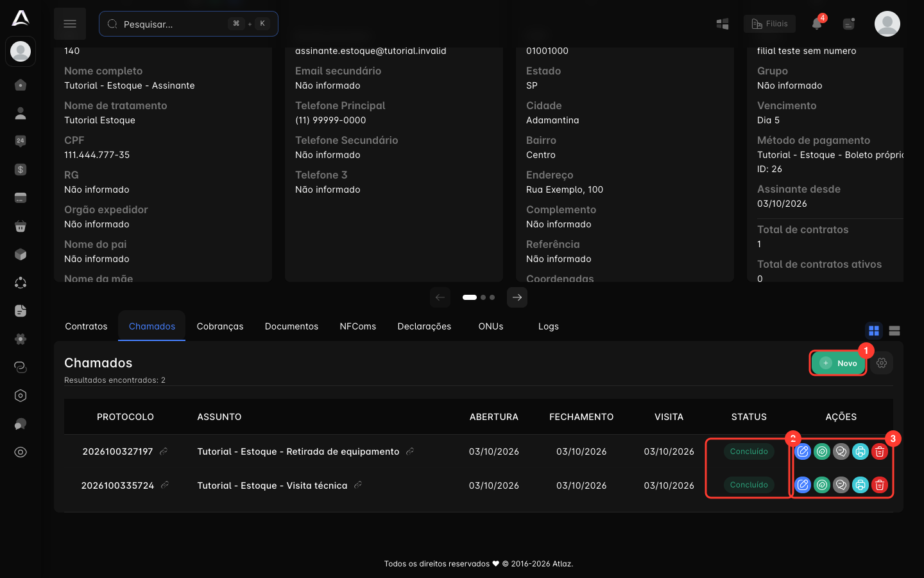Open the eye icon in the sidebar

point(21,452)
